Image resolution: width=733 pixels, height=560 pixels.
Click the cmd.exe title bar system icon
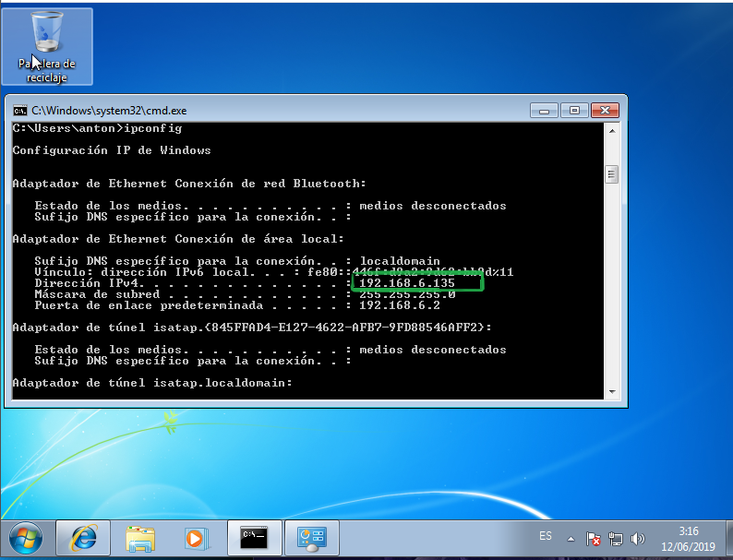(x=20, y=111)
